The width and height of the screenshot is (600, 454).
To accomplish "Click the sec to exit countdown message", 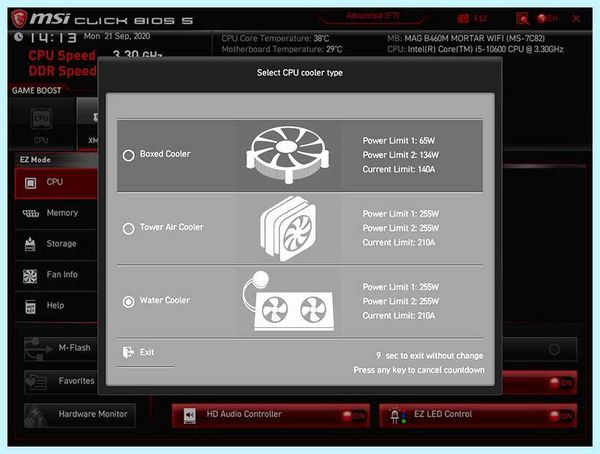I will pyautogui.click(x=430, y=356).
